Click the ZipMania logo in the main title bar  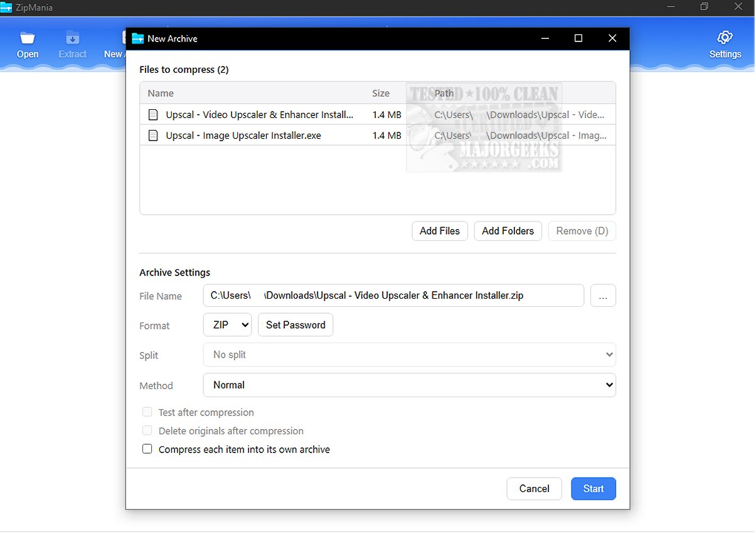pos(6,8)
